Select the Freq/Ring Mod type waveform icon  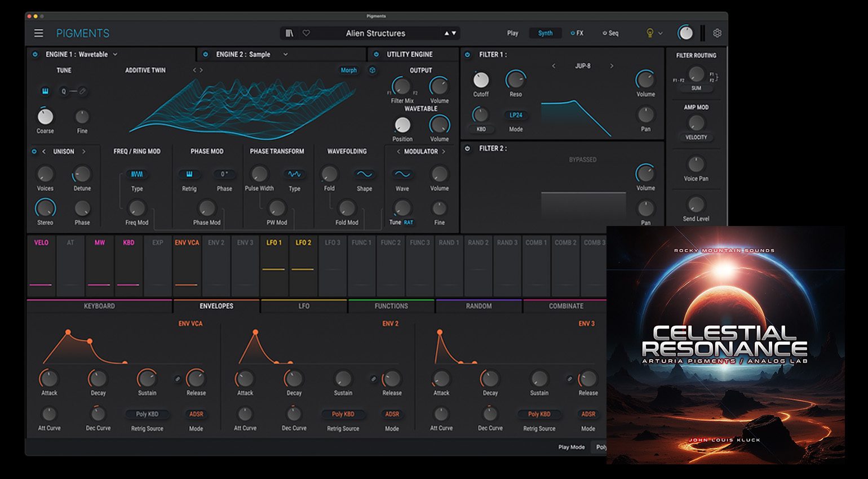(x=137, y=174)
